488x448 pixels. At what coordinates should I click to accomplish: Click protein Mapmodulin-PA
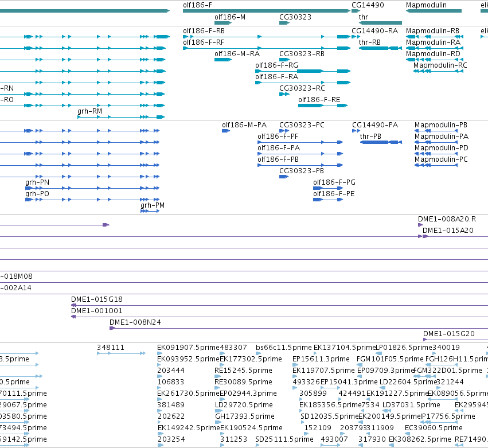pyautogui.click(x=436, y=142)
